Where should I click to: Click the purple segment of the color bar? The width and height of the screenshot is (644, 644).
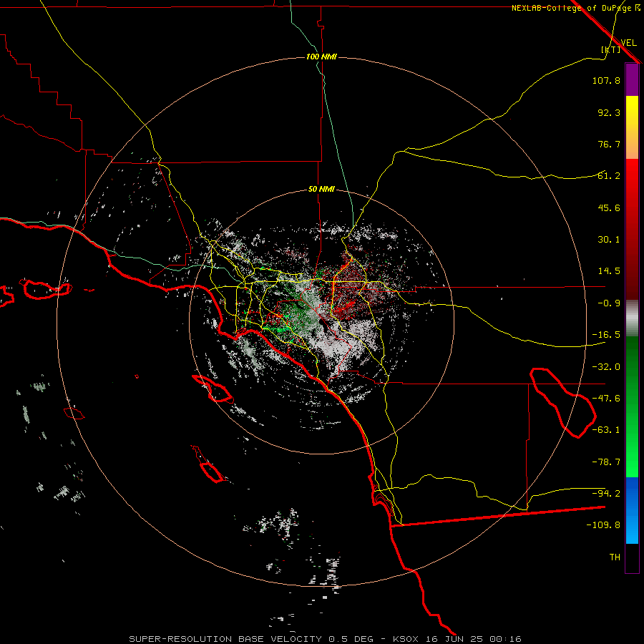click(x=632, y=79)
